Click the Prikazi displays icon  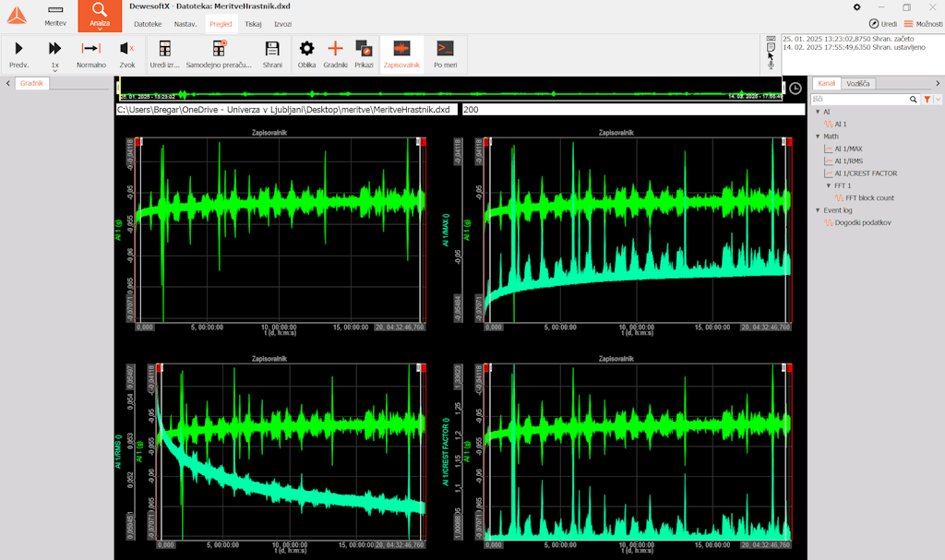(364, 48)
